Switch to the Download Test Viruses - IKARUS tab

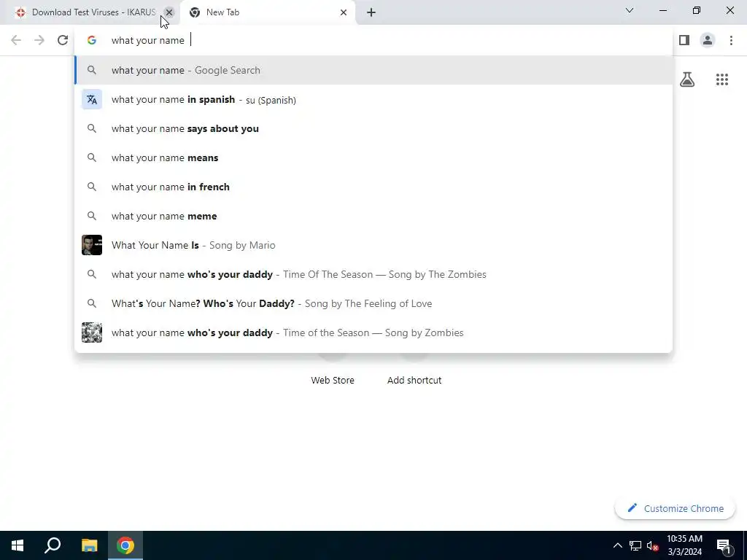[x=90, y=12]
